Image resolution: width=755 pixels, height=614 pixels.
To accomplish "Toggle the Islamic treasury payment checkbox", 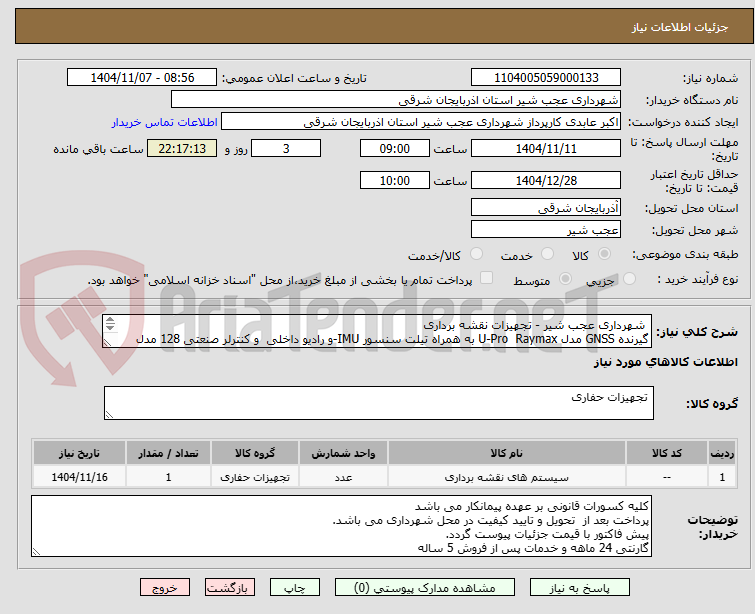I will [x=487, y=278].
